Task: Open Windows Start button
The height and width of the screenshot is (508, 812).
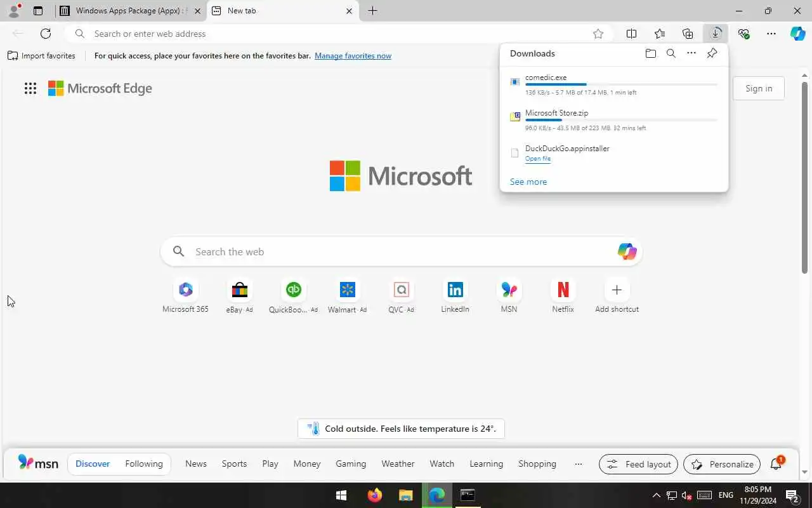Action: pyautogui.click(x=341, y=495)
